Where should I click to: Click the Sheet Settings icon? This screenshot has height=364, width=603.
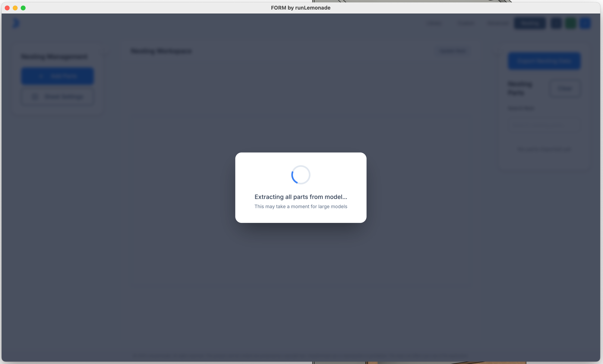[35, 97]
